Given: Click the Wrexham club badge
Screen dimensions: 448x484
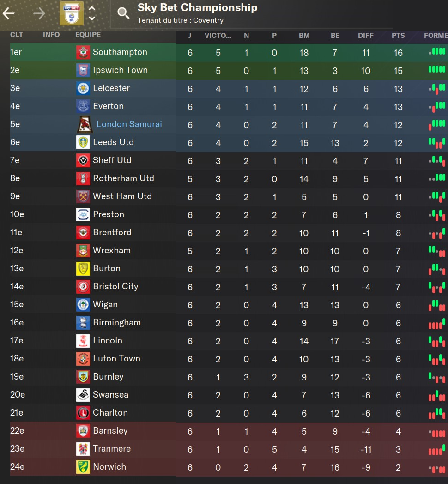Looking at the screenshot, I should point(83,251).
